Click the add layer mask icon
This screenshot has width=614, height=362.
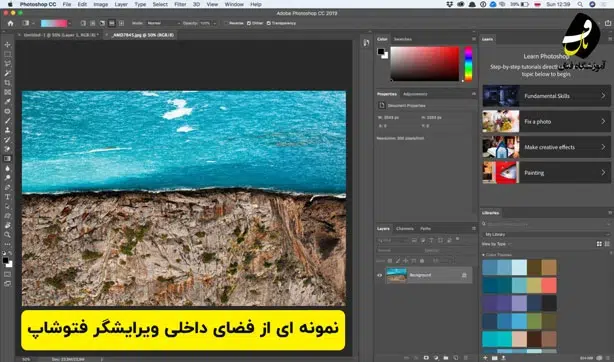click(x=426, y=358)
